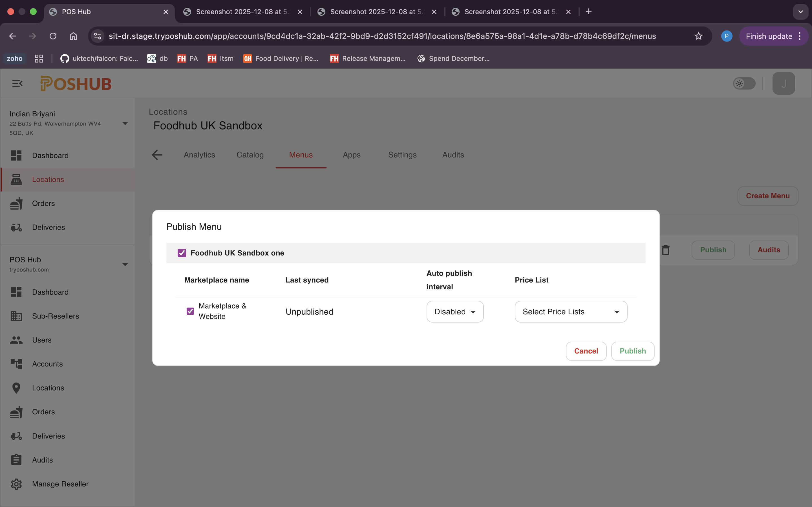
Task: Select Users via the people icon
Action: tap(16, 340)
